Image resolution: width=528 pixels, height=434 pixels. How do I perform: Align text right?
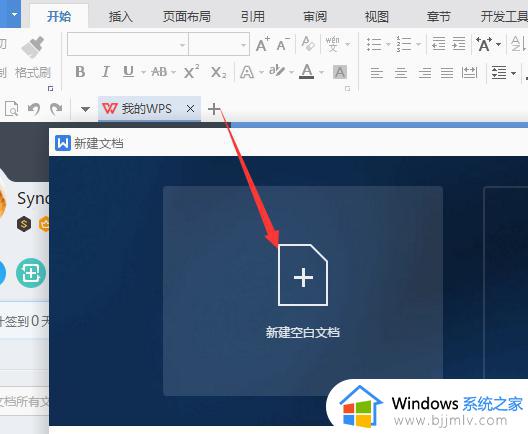[425, 72]
